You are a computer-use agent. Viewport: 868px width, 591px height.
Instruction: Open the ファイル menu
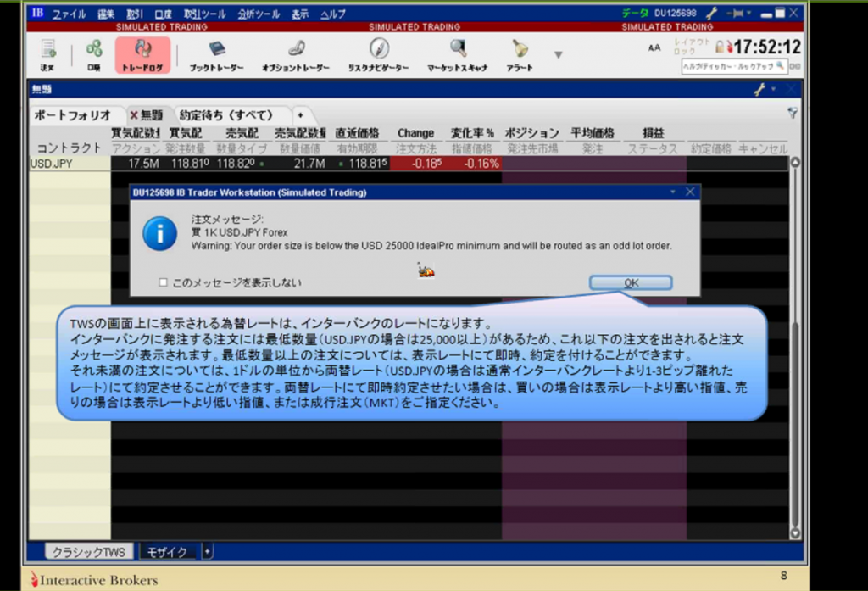point(70,14)
